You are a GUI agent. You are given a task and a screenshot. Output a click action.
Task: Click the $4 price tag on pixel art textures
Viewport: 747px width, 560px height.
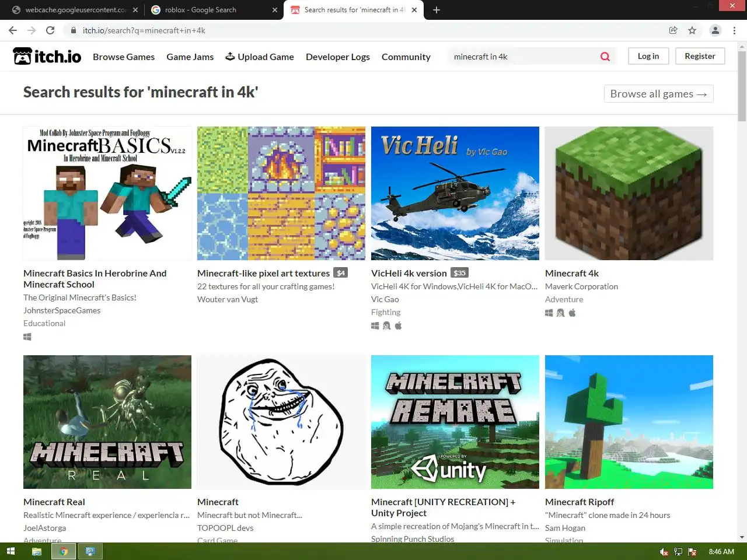[x=341, y=273]
